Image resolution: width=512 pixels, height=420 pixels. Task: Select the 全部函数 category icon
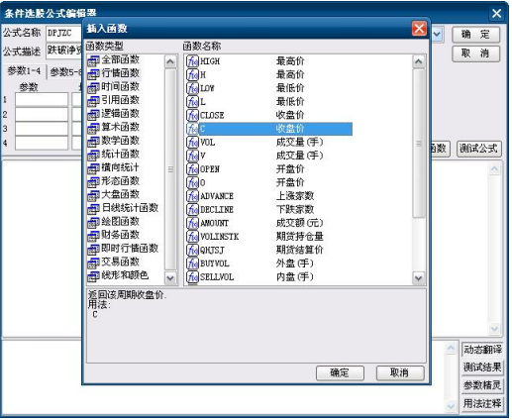pos(93,60)
